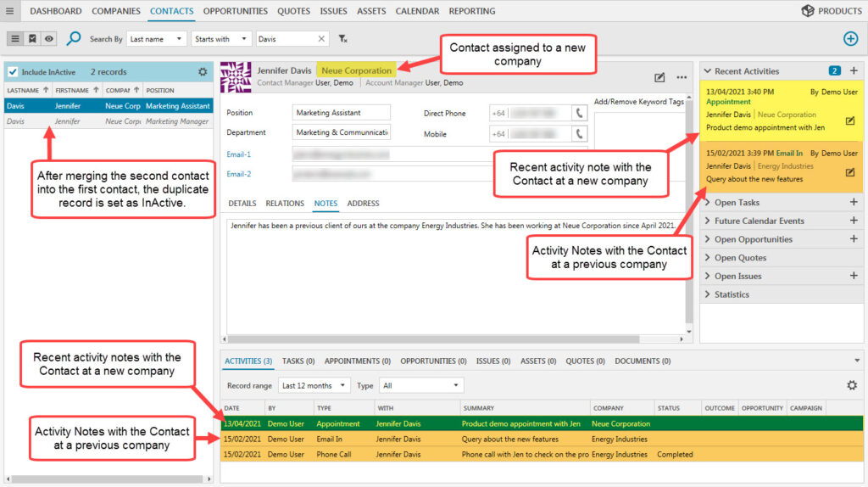Open the hamburger main menu
The image size is (868, 487).
tap(10, 11)
